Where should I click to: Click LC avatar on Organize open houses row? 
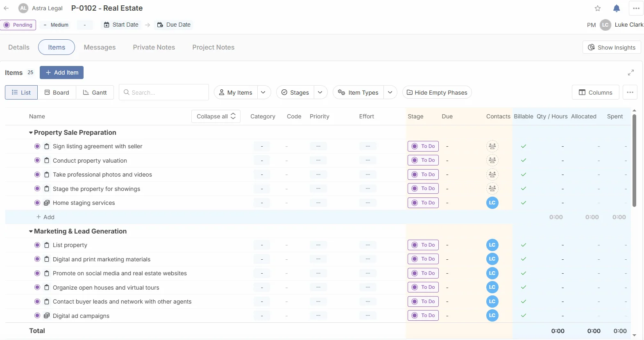coord(492,287)
